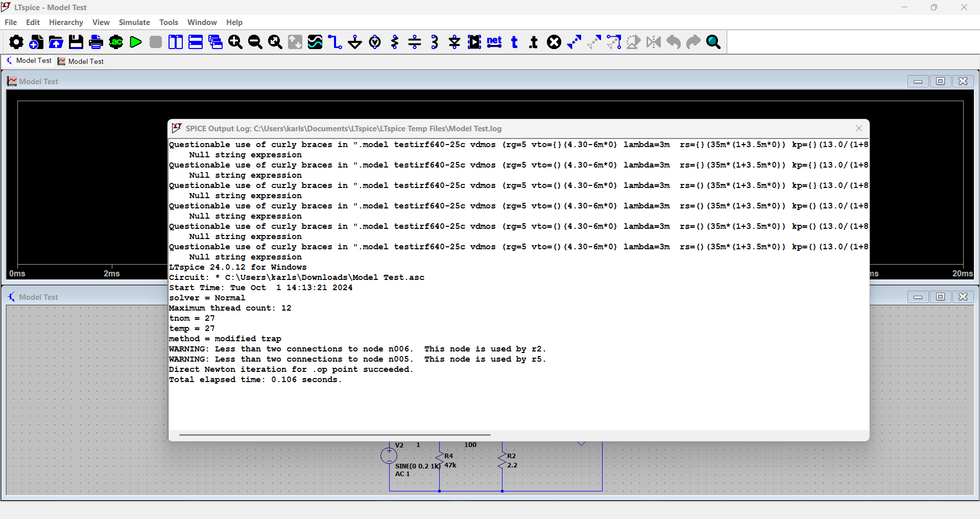This screenshot has height=519, width=980.
Task: Pick visible traces waveform icon
Action: [x=315, y=42]
